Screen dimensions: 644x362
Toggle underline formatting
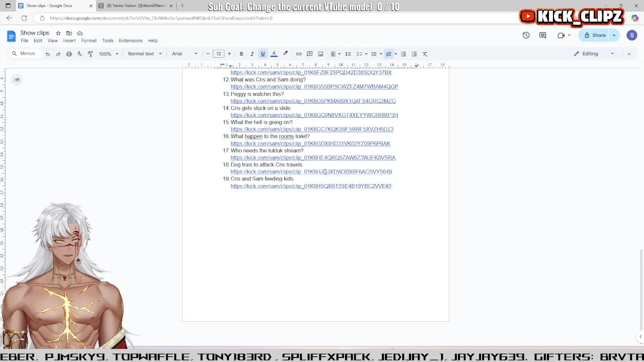tap(263, 54)
